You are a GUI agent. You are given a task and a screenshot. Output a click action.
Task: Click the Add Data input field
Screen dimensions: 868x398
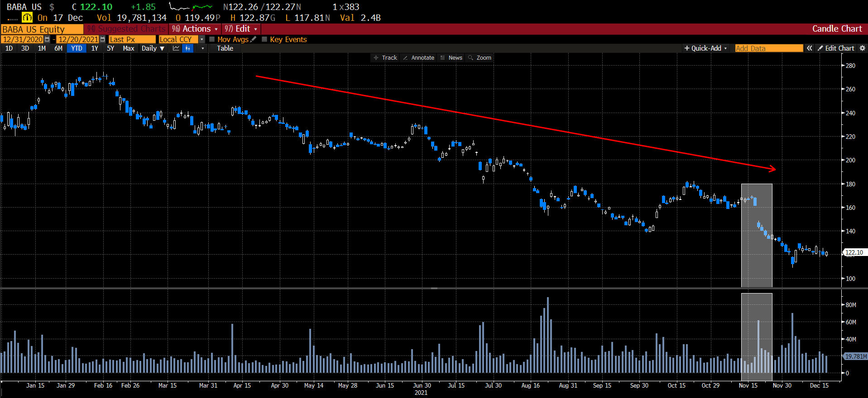pyautogui.click(x=768, y=48)
